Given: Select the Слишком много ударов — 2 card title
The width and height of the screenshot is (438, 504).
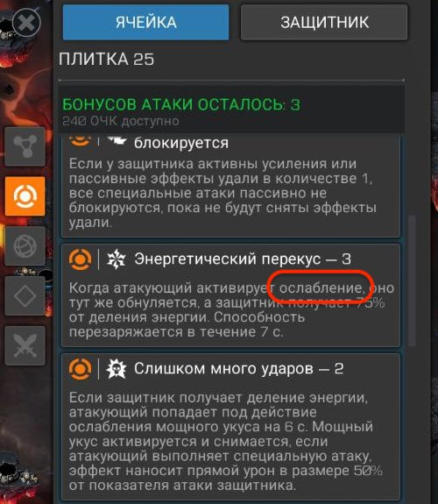Looking at the screenshot, I should coord(239,369).
